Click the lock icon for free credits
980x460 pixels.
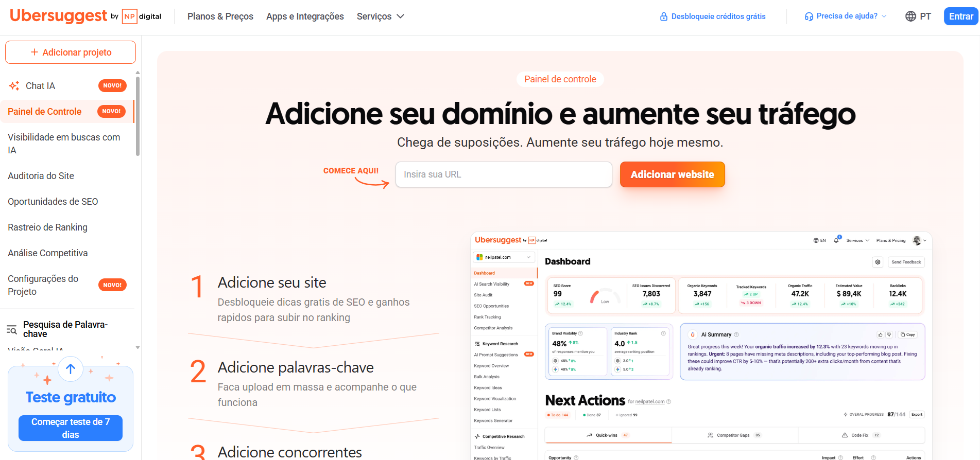[664, 16]
